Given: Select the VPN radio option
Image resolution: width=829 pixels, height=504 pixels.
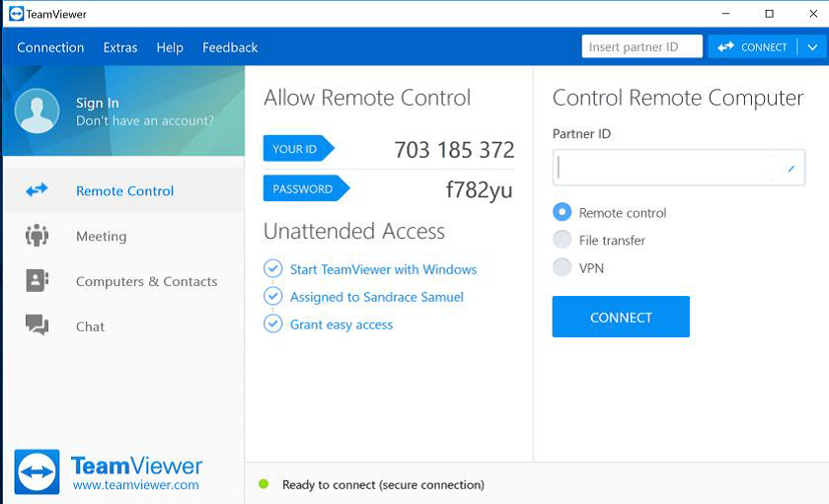Looking at the screenshot, I should 562,266.
